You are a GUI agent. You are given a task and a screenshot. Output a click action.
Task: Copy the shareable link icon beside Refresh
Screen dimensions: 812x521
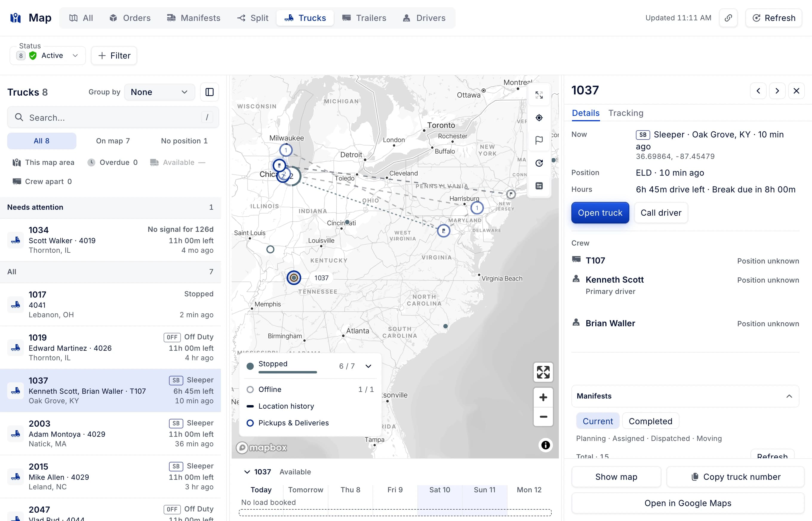pos(728,18)
